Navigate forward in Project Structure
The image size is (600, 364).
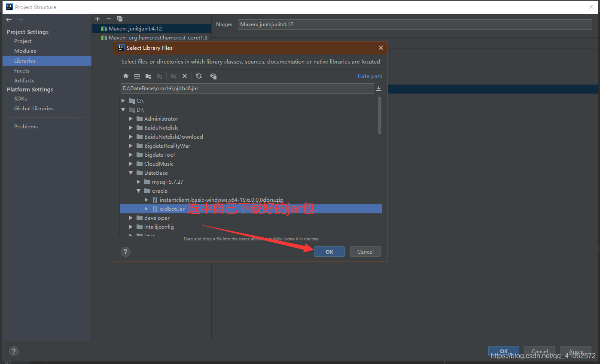tap(20, 20)
